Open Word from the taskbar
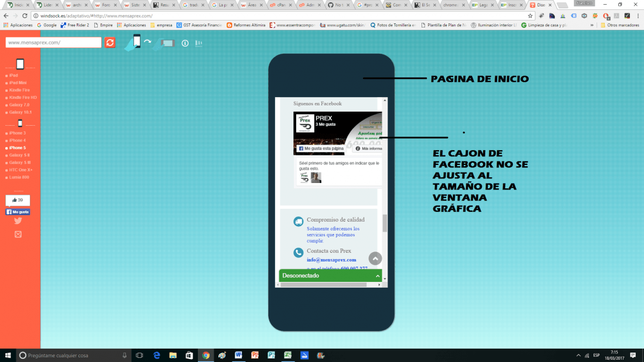Image resolution: width=644 pixels, height=362 pixels. 239,356
